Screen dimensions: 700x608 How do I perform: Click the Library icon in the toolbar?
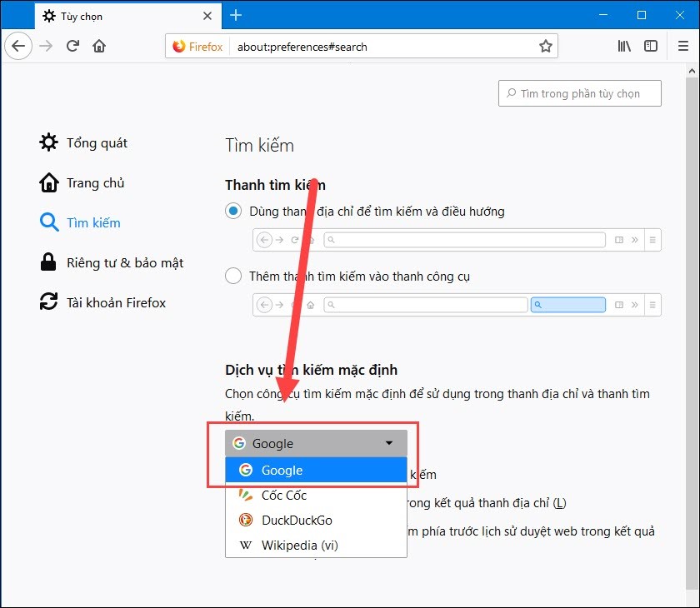pyautogui.click(x=623, y=46)
